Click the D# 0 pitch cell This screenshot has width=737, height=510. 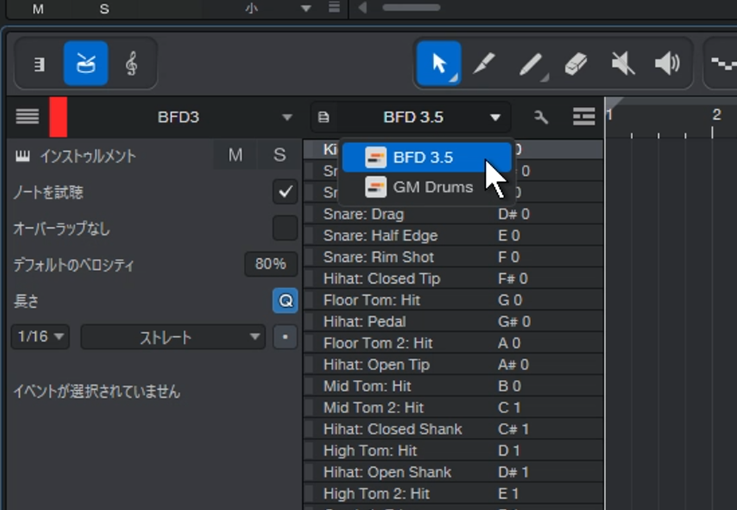click(514, 214)
